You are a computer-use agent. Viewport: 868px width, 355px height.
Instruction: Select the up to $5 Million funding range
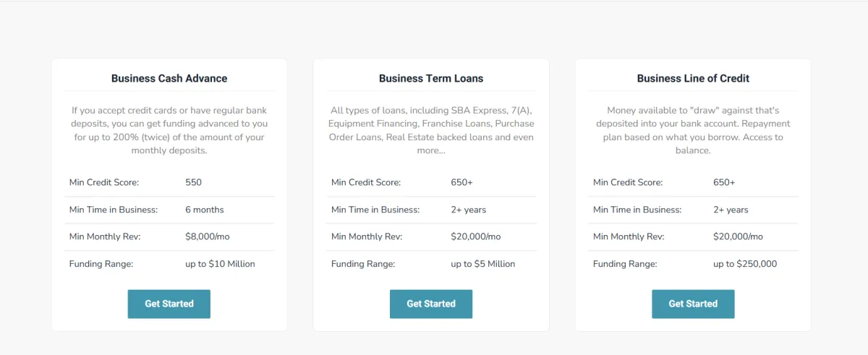coord(482,264)
